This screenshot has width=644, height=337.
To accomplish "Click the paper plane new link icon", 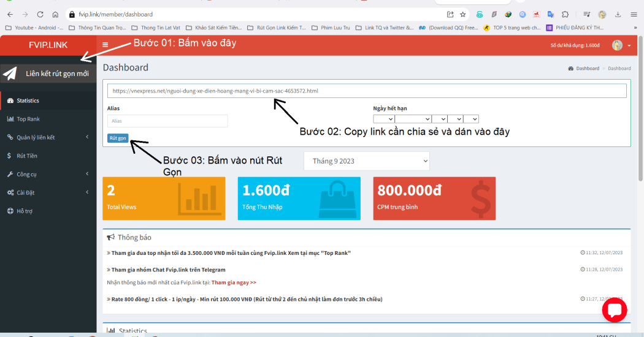I will pos(10,74).
